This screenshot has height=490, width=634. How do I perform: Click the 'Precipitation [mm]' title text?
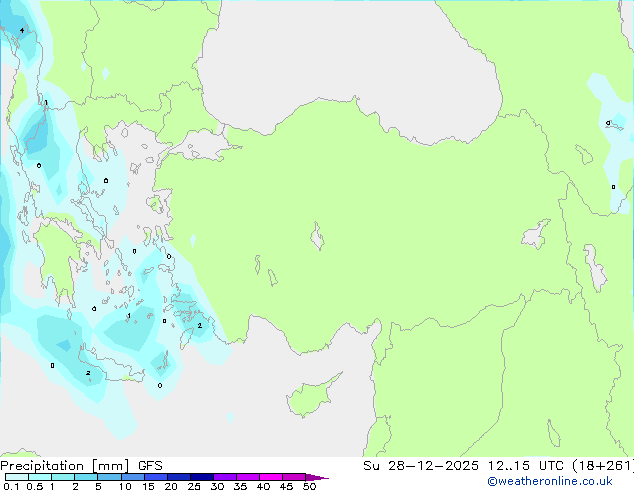coord(65,466)
